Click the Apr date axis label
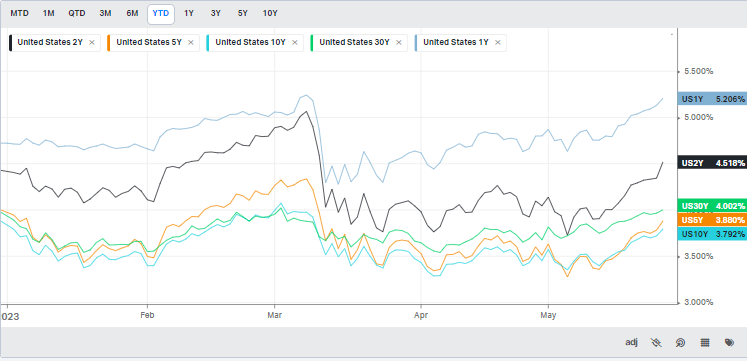 421,315
